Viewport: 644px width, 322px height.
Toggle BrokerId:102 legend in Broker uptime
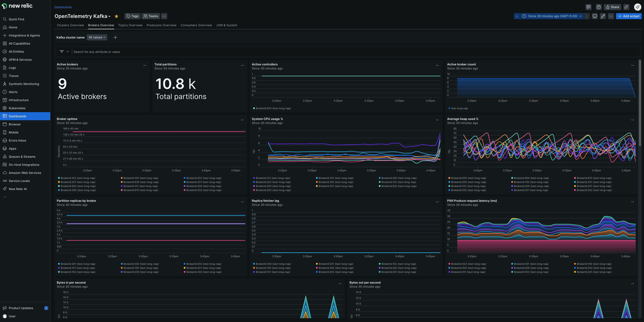[78, 178]
